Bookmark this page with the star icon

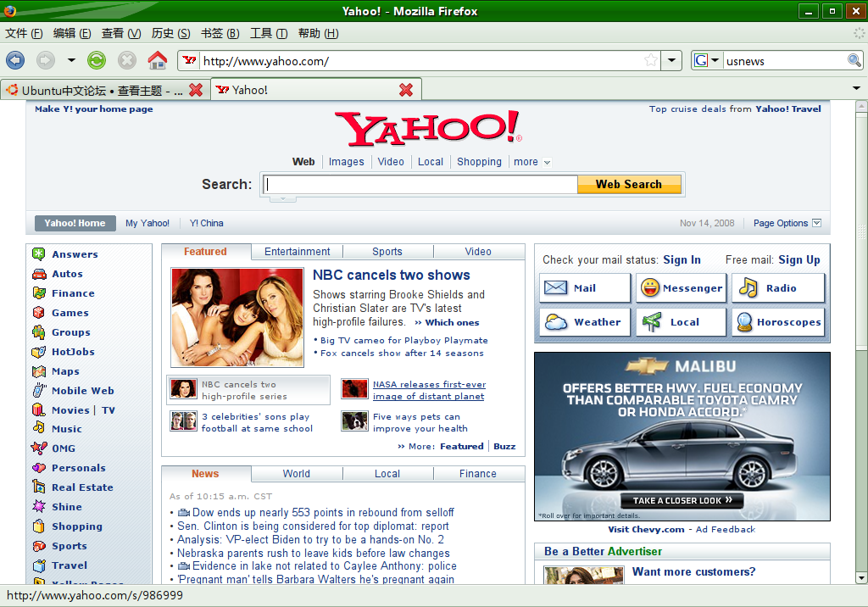(x=651, y=60)
